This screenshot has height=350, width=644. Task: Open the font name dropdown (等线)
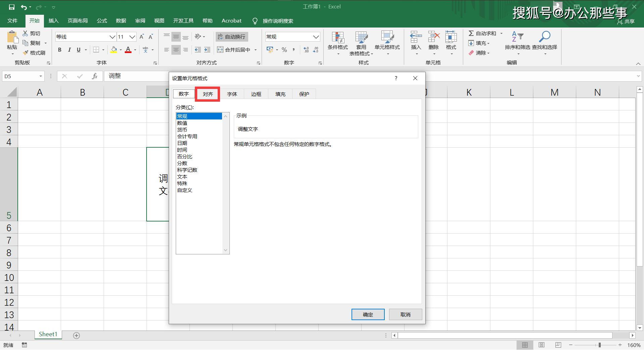112,37
